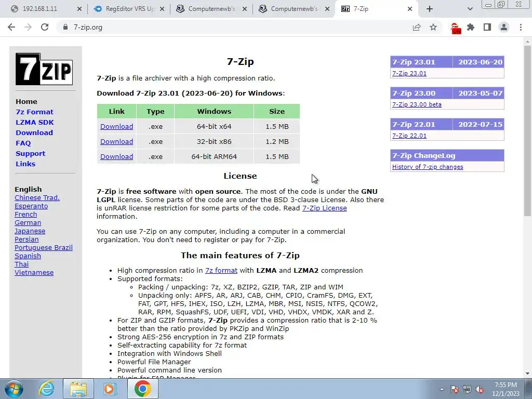Image resolution: width=532 pixels, height=399 pixels.
Task: Bookmark this page with the star icon
Action: (433, 27)
